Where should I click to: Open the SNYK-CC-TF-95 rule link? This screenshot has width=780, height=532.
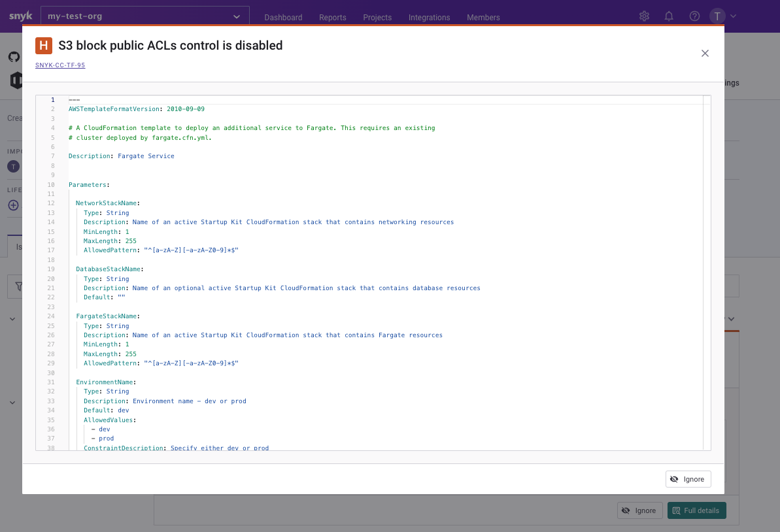pos(59,65)
